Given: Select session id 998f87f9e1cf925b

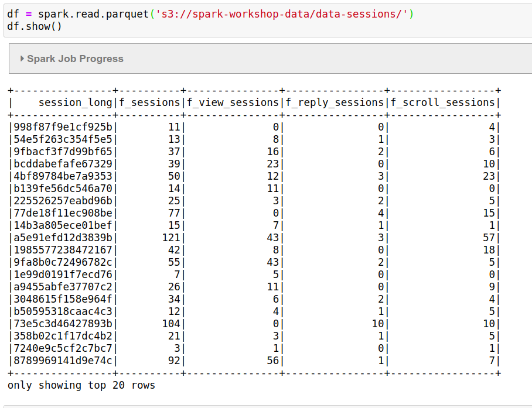Looking at the screenshot, I should point(63,127).
